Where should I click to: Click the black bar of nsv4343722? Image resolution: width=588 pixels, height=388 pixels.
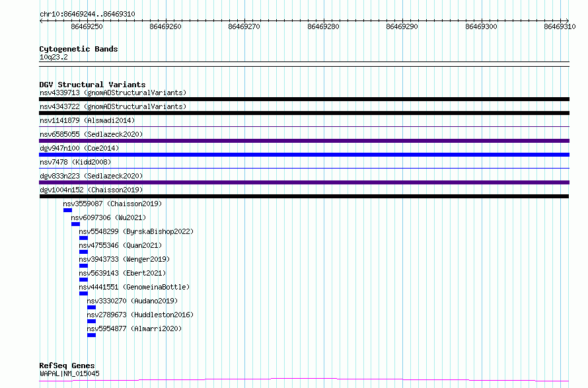click(304, 113)
